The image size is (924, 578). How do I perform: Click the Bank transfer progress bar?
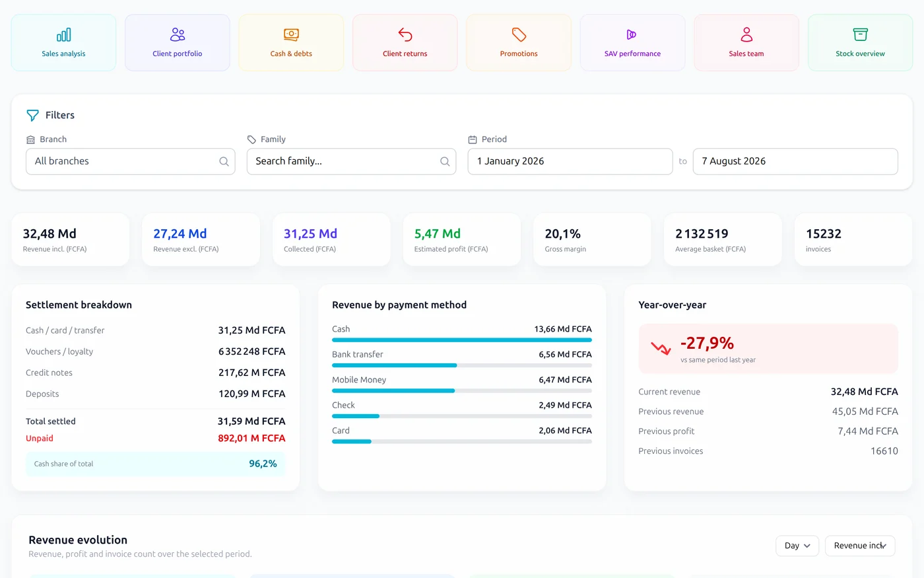(x=462, y=365)
